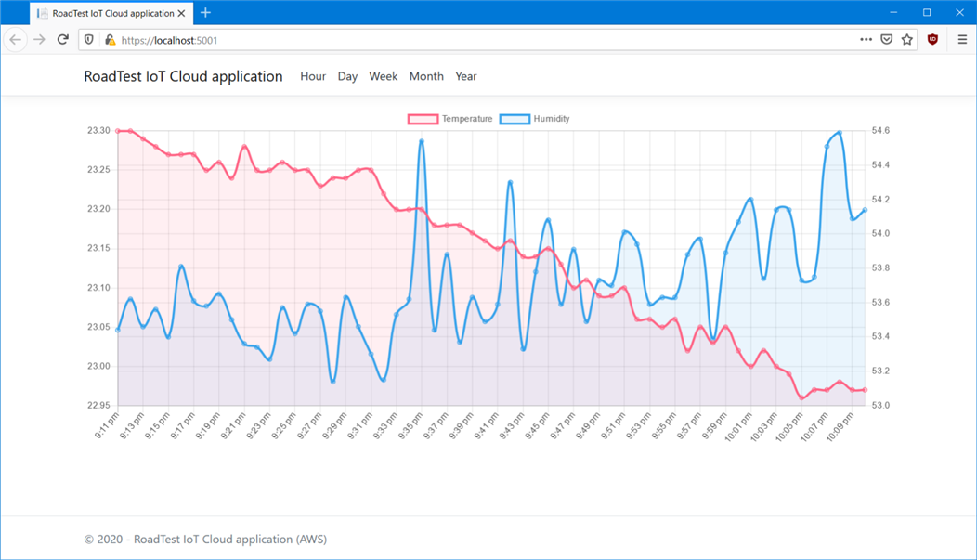
Task: Bookmark this page with the star icon
Action: [907, 40]
